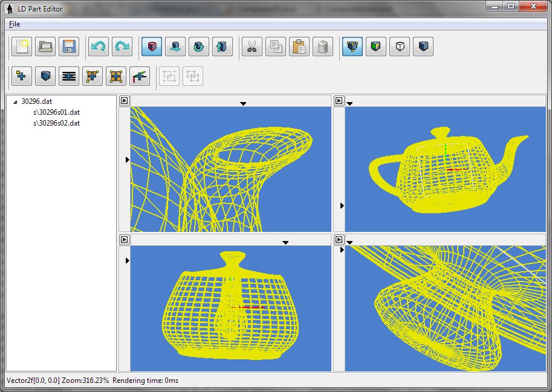Click the copy documents icon
The width and height of the screenshot is (552, 392).
(x=276, y=47)
